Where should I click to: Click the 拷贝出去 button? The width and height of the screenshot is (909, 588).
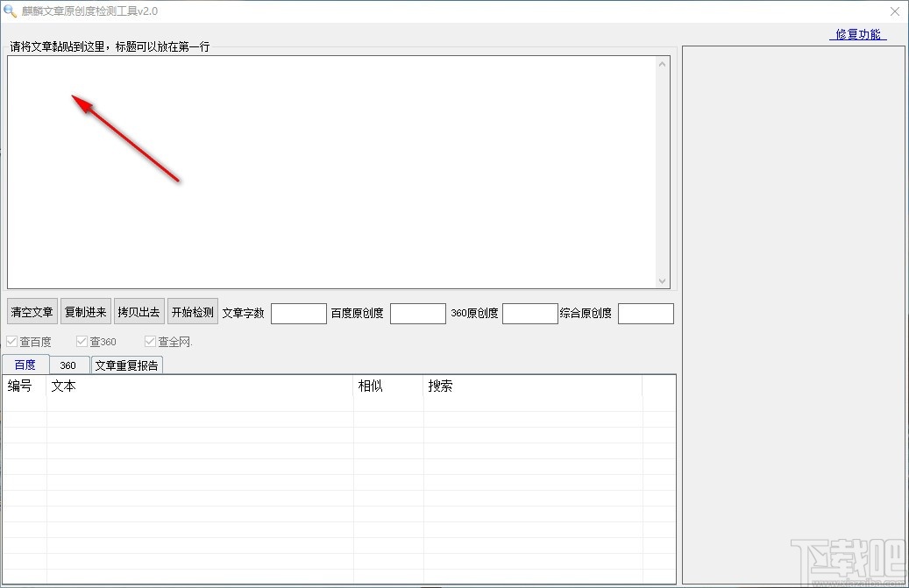pos(139,312)
